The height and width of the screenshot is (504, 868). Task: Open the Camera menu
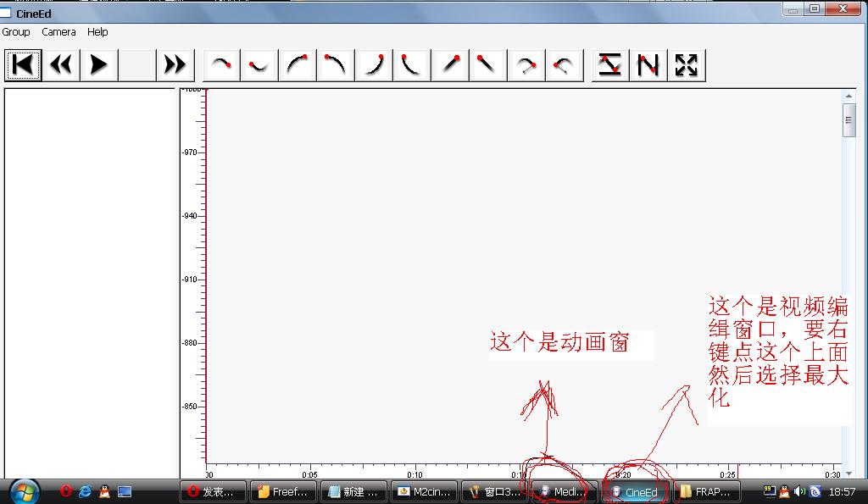pyautogui.click(x=58, y=32)
